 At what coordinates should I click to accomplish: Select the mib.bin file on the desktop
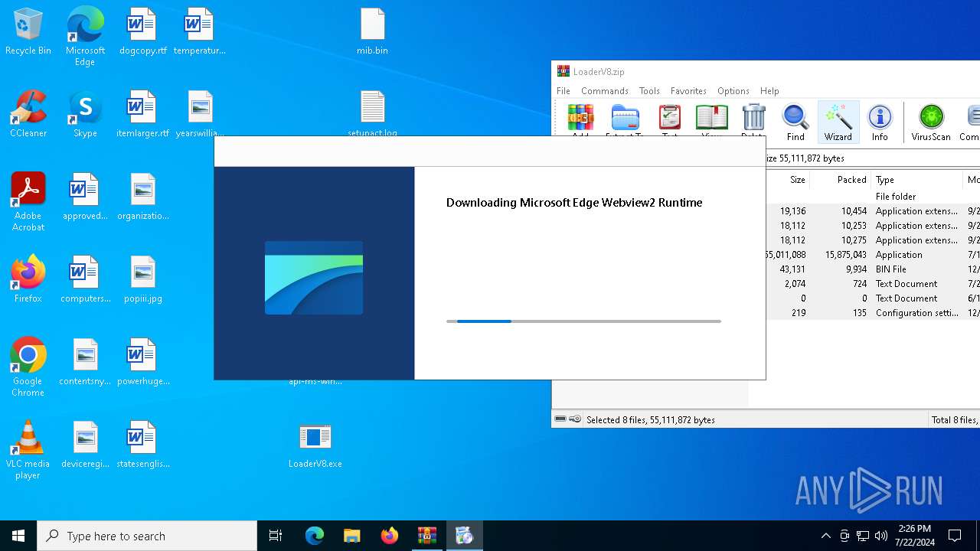click(372, 32)
